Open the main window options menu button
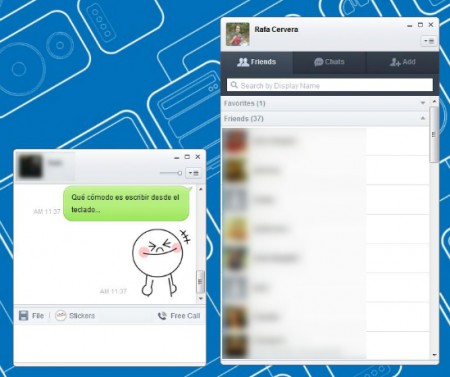Screen dimensions: 450x377 429,41
